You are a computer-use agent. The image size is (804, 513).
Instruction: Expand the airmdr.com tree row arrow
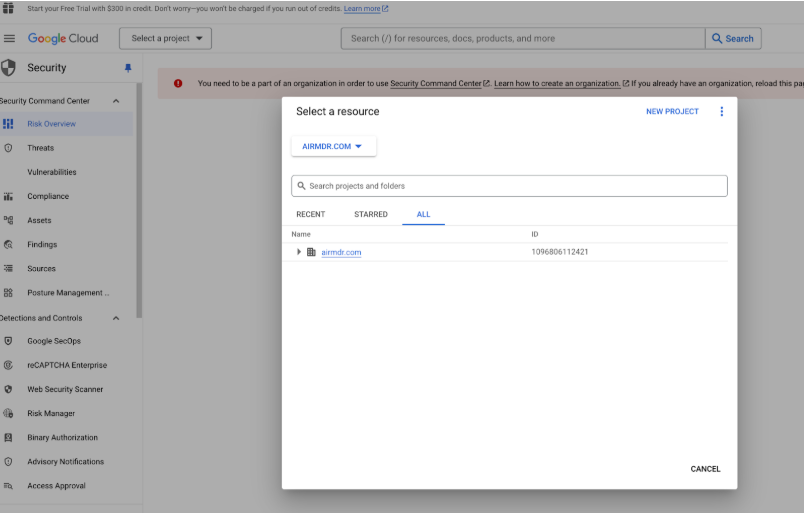click(298, 252)
